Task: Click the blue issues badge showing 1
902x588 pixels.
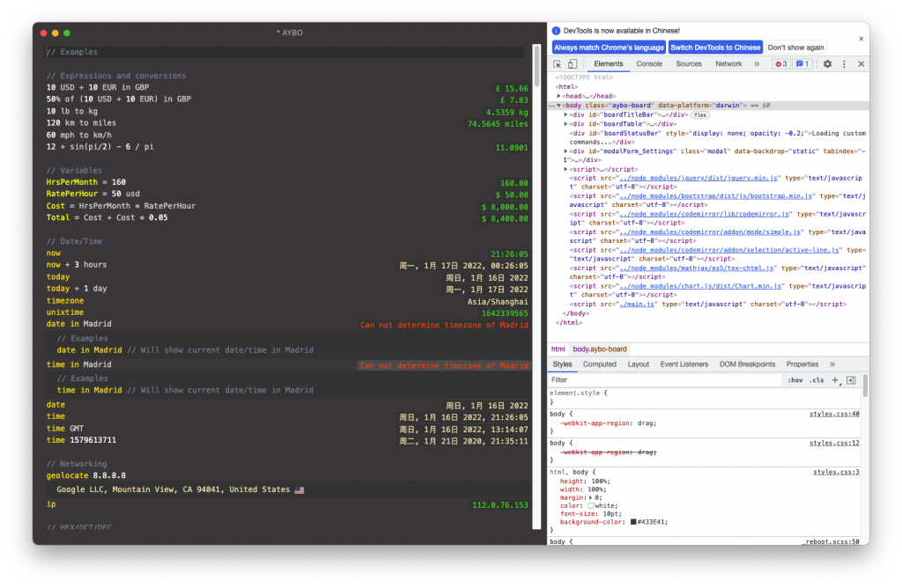Action: (x=802, y=64)
